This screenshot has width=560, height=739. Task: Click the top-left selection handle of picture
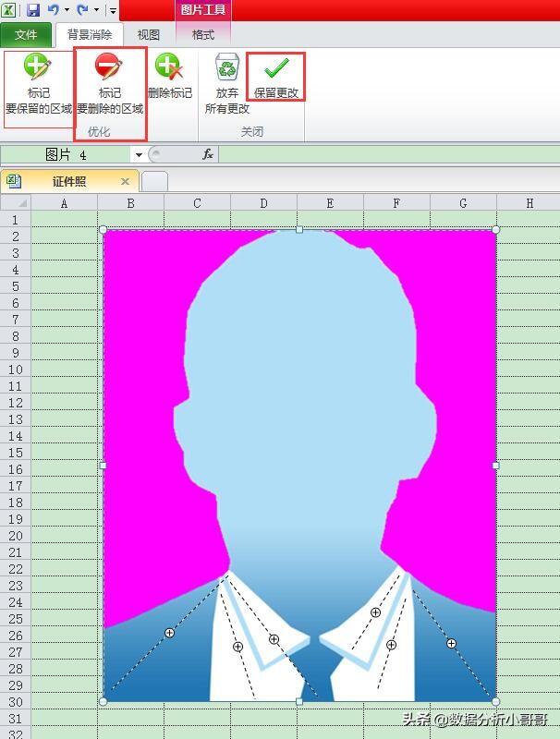click(103, 229)
